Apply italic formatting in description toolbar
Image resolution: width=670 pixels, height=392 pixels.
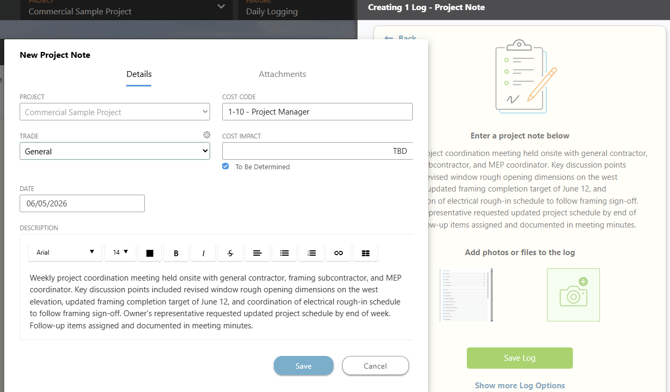[203, 253]
